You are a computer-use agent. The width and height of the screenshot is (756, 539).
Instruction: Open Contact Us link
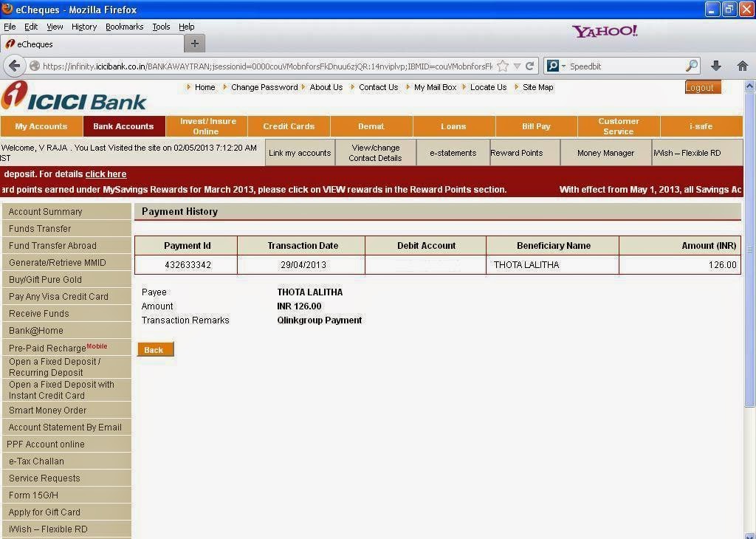[x=379, y=87]
